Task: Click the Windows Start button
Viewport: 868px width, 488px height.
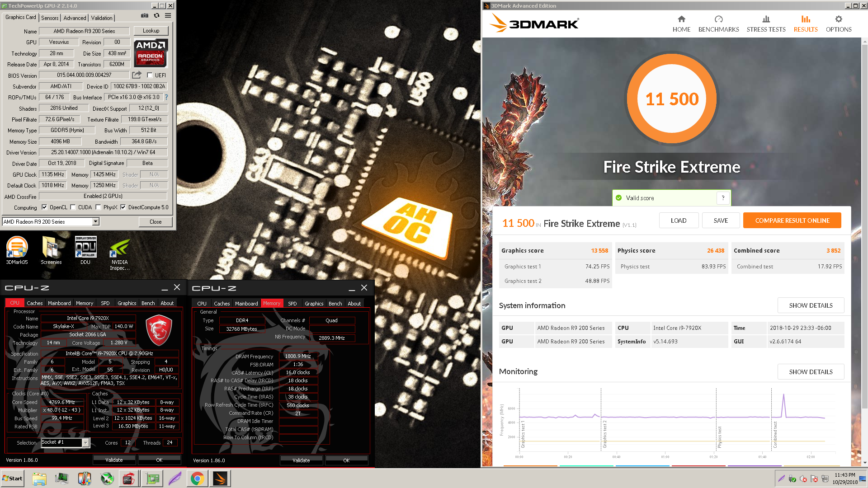Action: (x=12, y=479)
